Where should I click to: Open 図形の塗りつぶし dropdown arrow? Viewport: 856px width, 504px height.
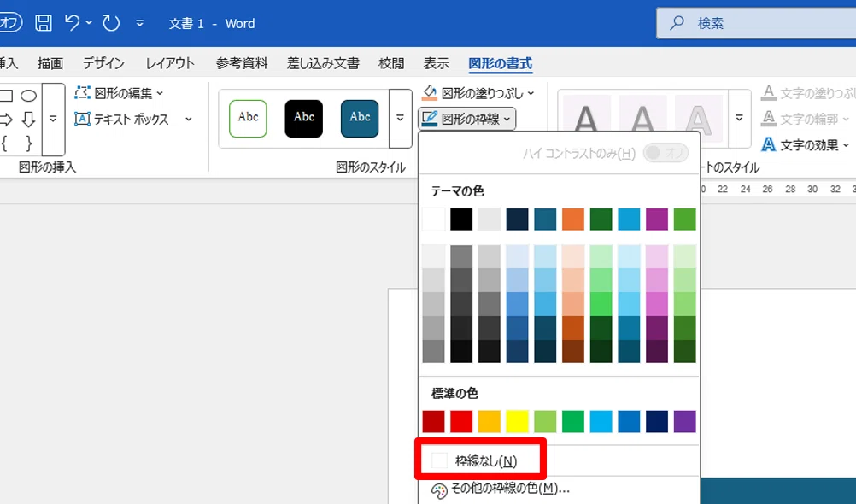531,93
